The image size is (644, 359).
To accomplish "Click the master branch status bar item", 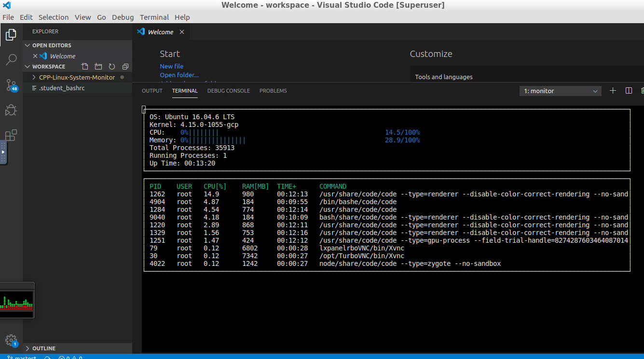I will point(22,358).
